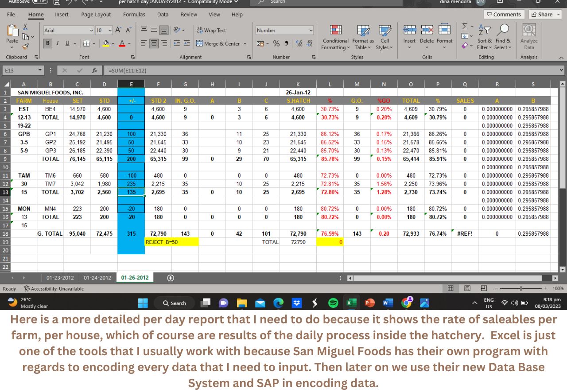Switch to the Formulas ribbon tab
This screenshot has width=567, height=392.
[x=134, y=15]
